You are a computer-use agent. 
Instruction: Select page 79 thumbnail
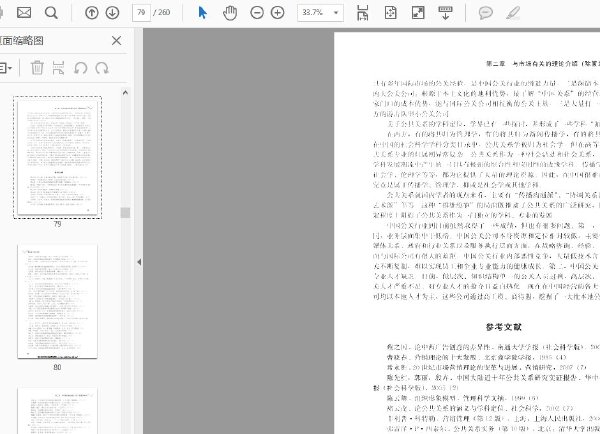(x=57, y=157)
